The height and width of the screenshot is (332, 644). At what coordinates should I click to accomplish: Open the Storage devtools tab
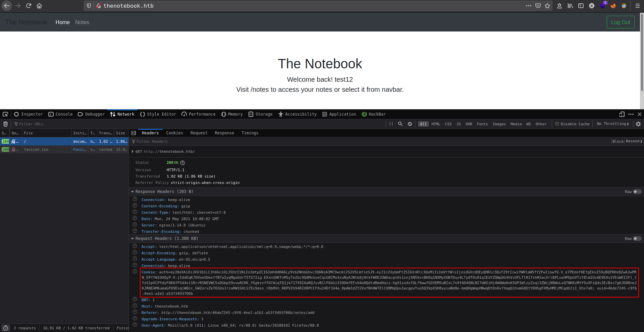point(260,114)
